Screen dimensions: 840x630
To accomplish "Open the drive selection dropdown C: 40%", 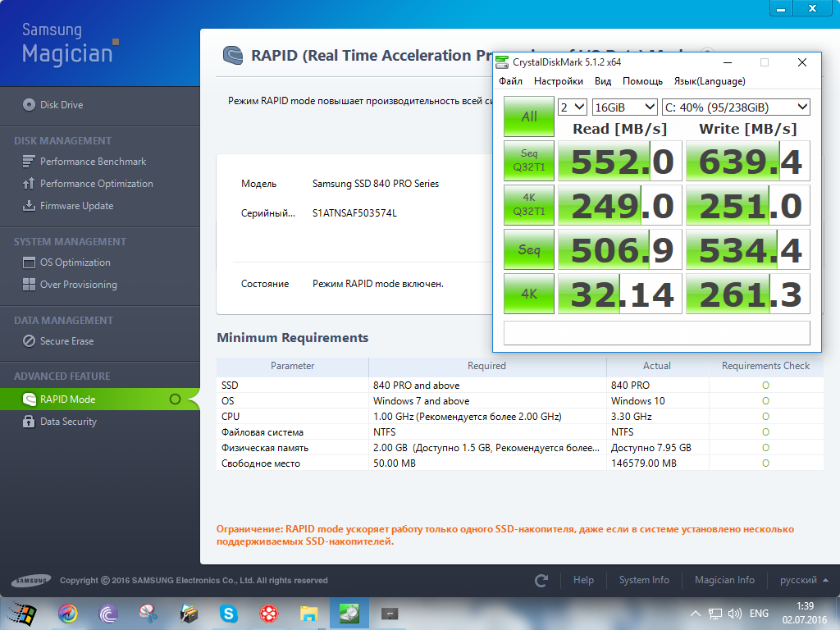I will pyautogui.click(x=736, y=107).
